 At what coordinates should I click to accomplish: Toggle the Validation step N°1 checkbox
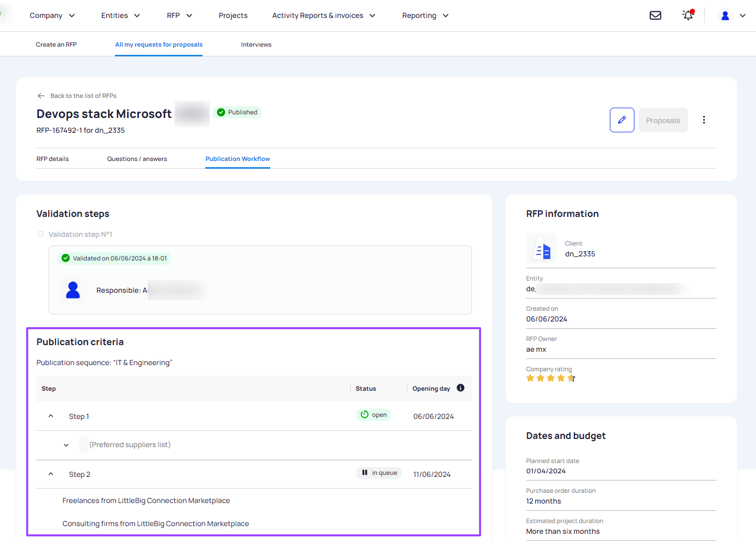point(41,234)
